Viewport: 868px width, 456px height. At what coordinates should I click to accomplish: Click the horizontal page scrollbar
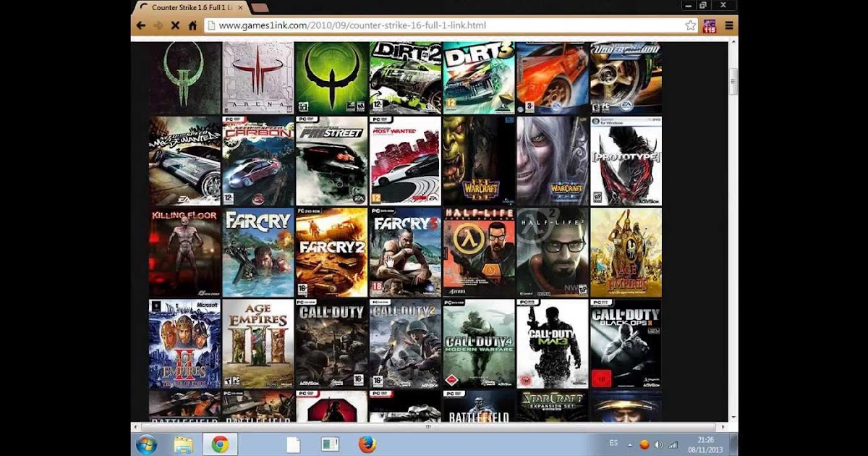click(x=429, y=427)
